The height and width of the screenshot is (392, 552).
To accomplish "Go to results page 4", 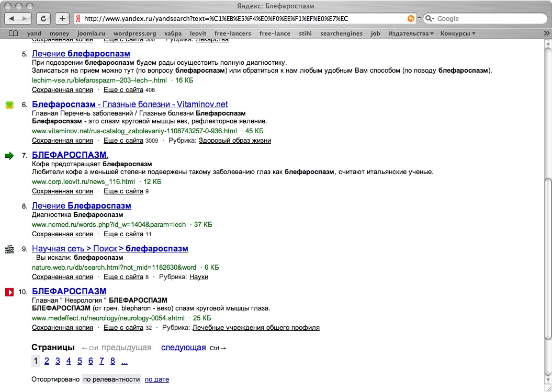I will click(x=69, y=361).
